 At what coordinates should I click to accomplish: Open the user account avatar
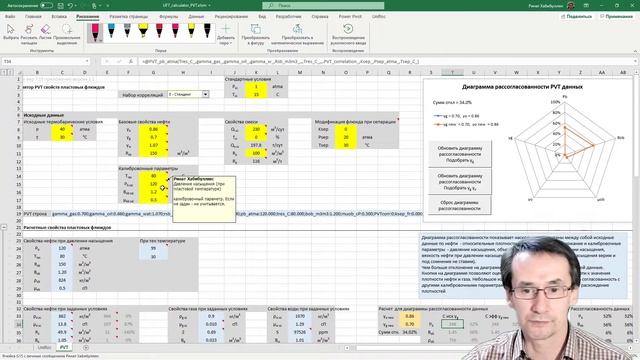571,6
